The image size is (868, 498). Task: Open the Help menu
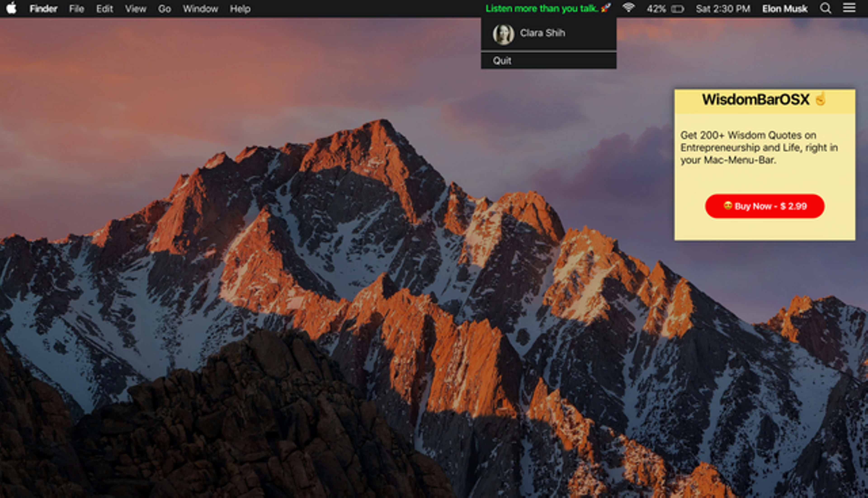click(240, 9)
